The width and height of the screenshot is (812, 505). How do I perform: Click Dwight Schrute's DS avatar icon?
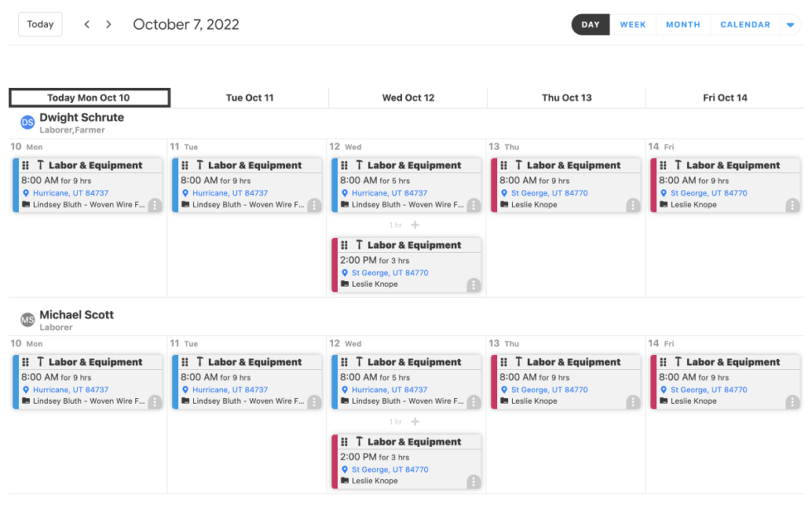[27, 123]
